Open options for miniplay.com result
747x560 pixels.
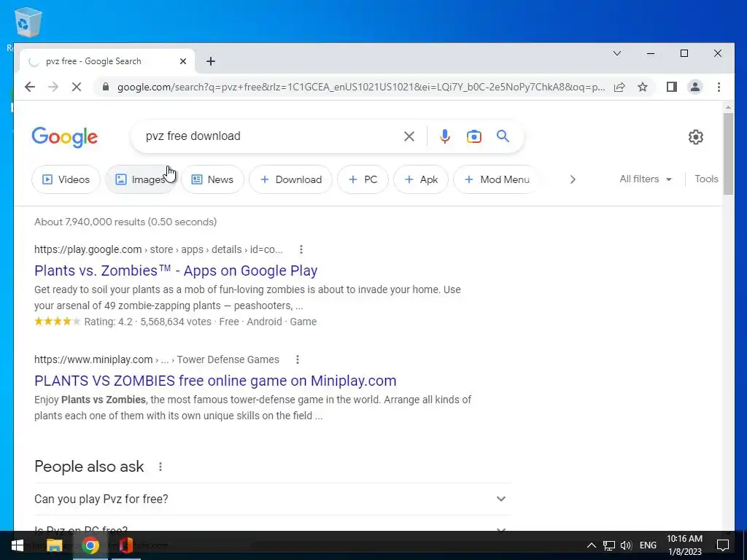tap(298, 359)
